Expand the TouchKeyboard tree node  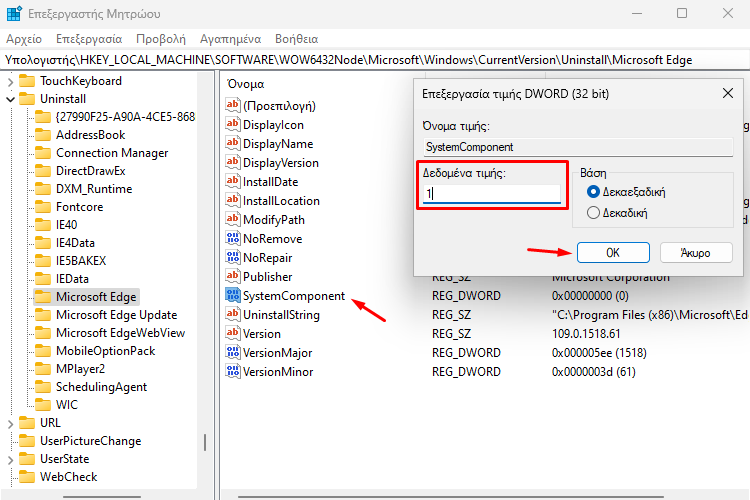[11, 82]
